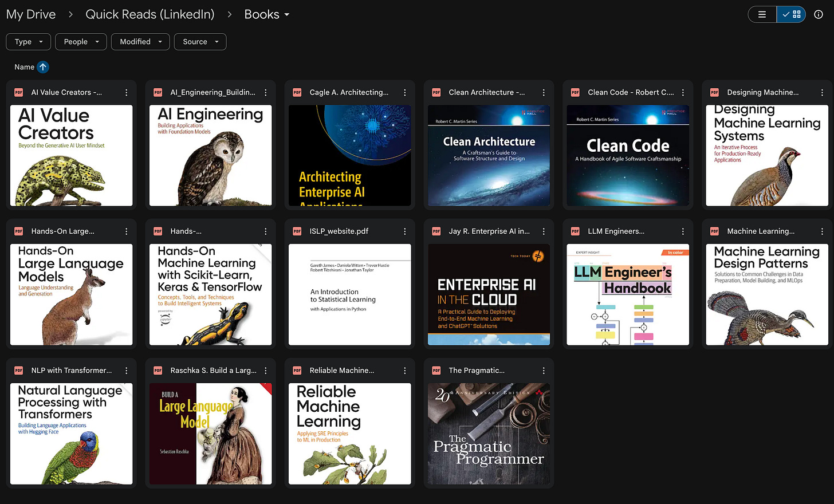Viewport: 834px width, 504px height.
Task: Open Natural Language Processing with Transformers thumbnail
Action: [72, 434]
